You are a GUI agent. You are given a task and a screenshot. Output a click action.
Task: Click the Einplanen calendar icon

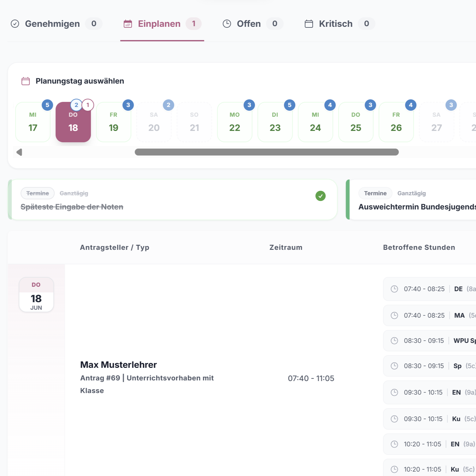(x=128, y=24)
